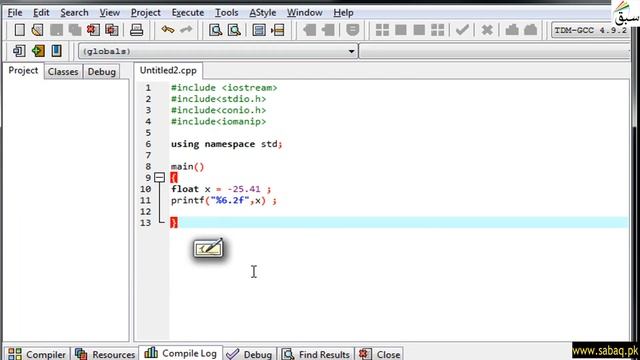Viewport: 640px width, 360px height.
Task: Open the empty members dropdown beside (globals)
Action: 495,51
